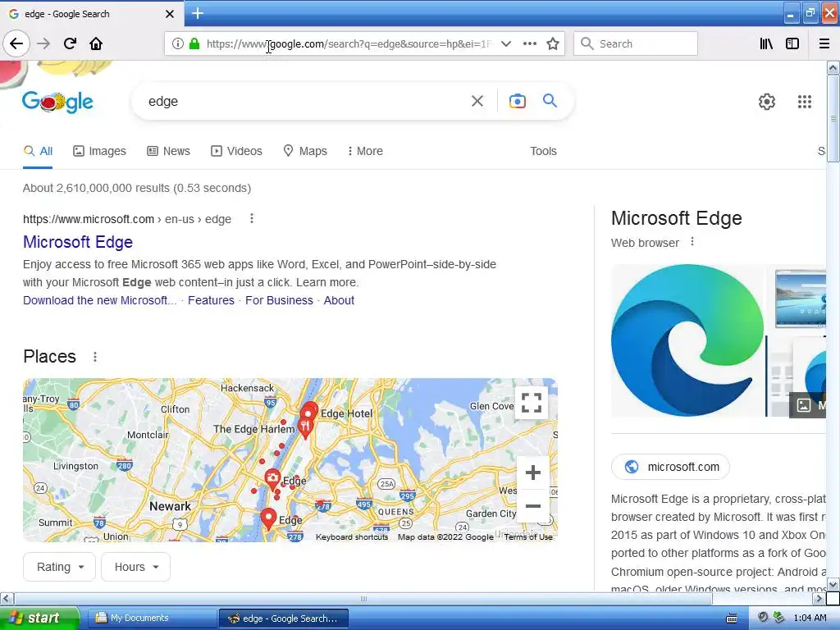Screen dimensions: 840x630
Task: Zoom out on the map
Action: click(532, 505)
